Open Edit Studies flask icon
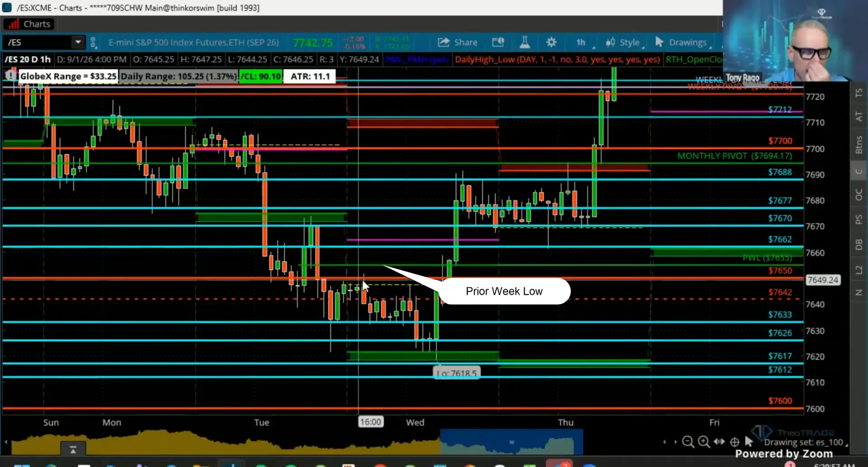 pos(524,42)
